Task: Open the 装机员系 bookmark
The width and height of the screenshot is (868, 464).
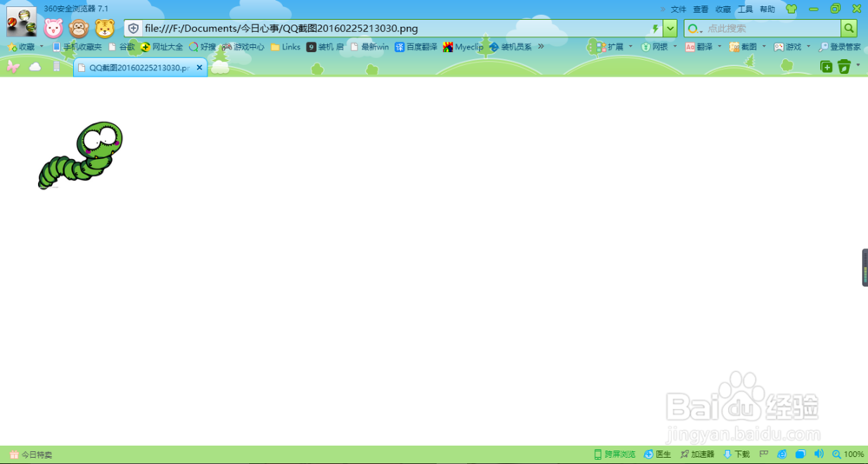Action: pos(510,47)
